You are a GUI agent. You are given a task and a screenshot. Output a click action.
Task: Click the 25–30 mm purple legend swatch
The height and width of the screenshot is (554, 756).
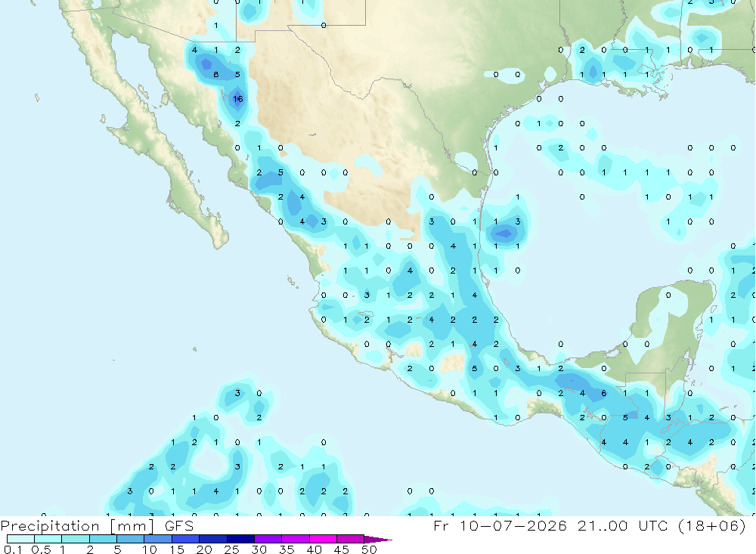click(x=240, y=539)
